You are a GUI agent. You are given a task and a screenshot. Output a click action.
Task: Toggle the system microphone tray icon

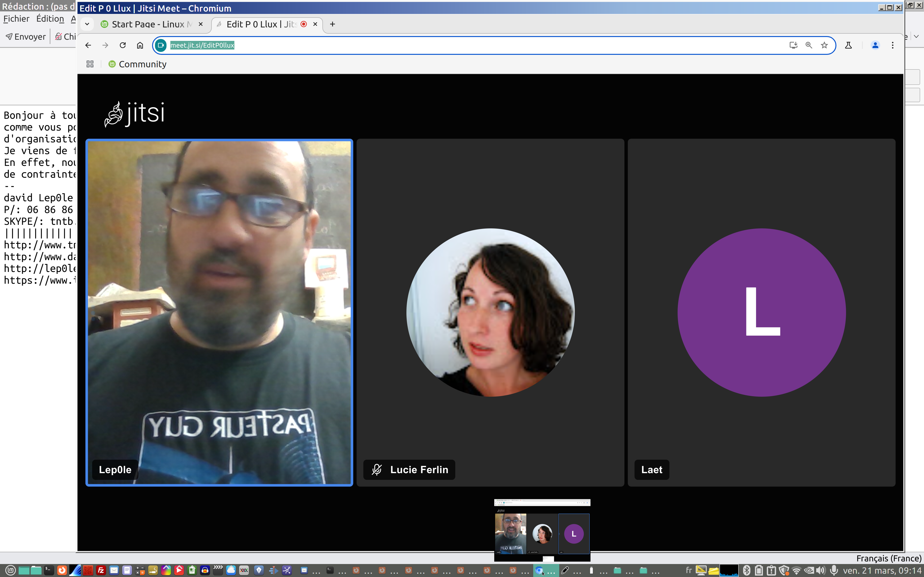pos(834,570)
